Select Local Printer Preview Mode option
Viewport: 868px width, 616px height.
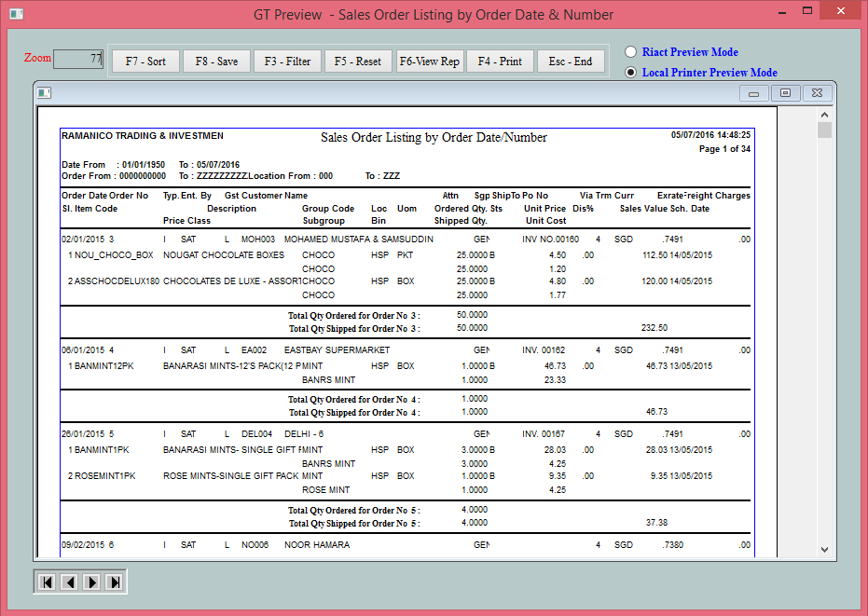(631, 72)
